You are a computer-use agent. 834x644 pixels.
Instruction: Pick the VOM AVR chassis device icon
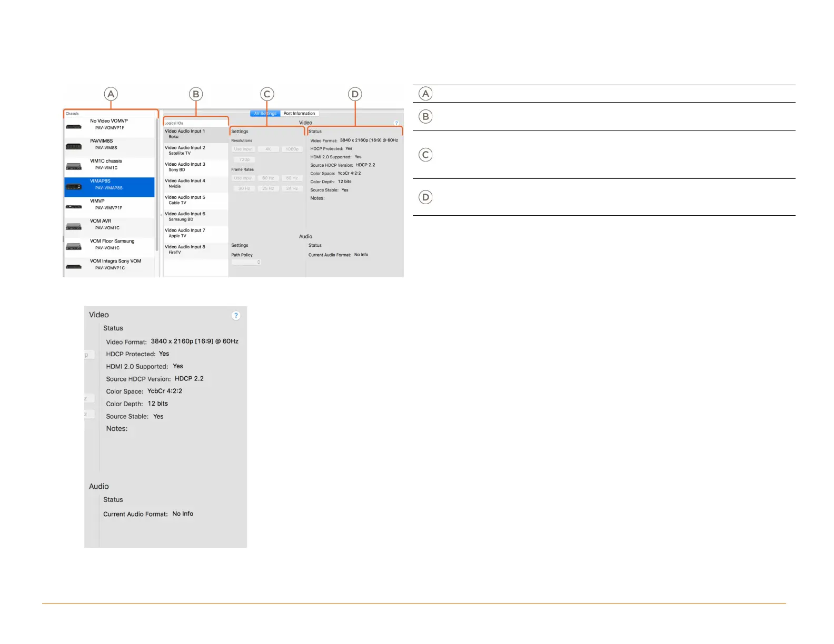(73, 226)
